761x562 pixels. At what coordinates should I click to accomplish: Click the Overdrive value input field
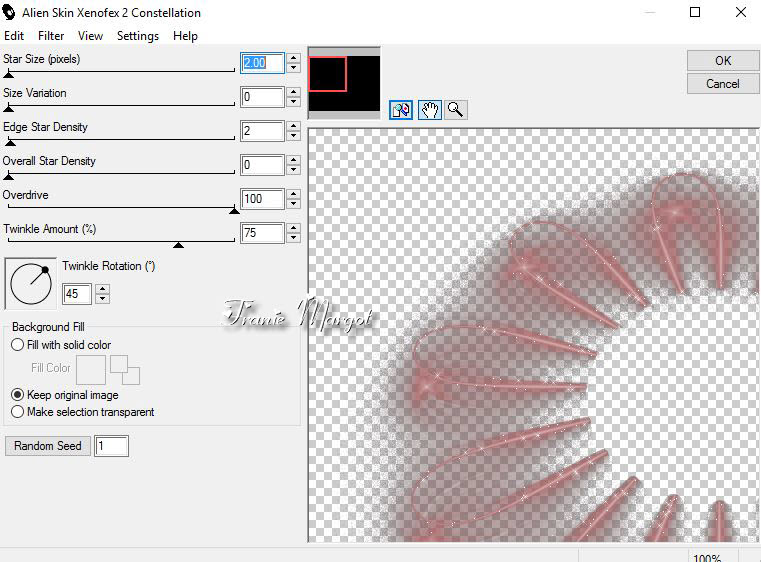tap(262, 199)
